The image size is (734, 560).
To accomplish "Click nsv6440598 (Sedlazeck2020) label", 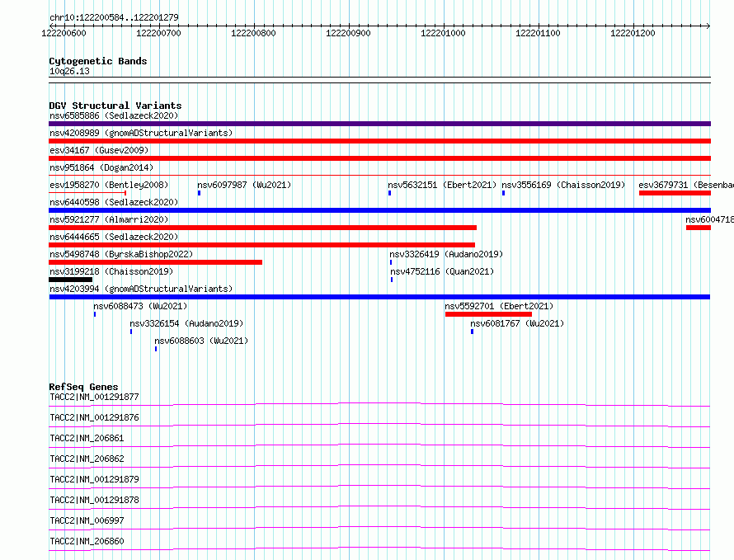I will pyautogui.click(x=114, y=202).
